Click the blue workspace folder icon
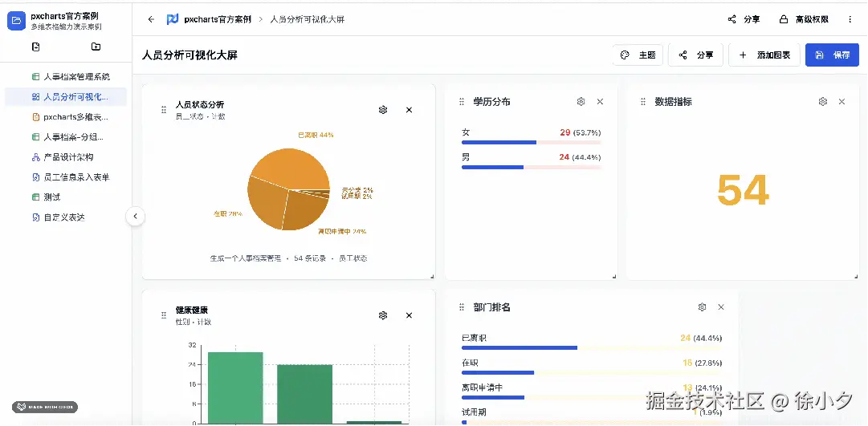Viewport: 868px width, 426px height. pos(17,21)
